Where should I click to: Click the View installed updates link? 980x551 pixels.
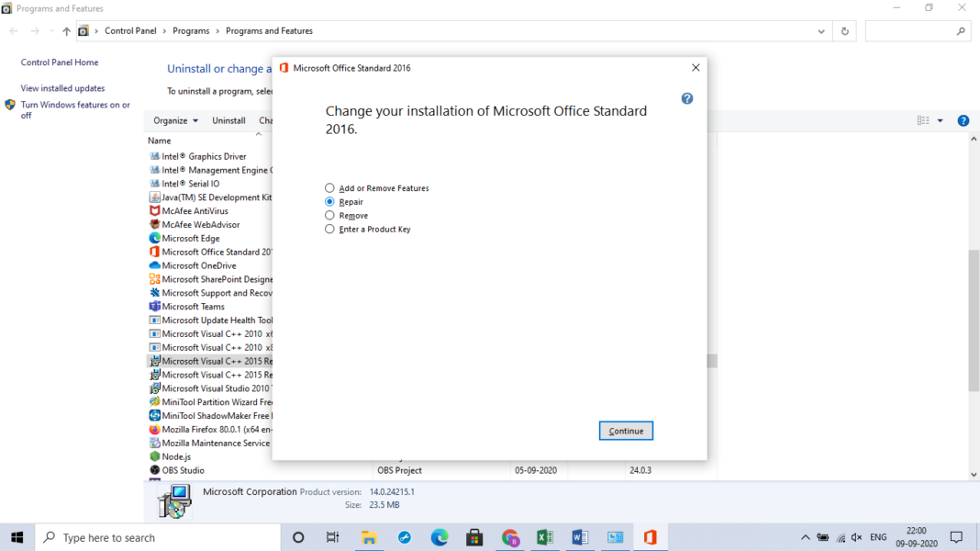click(61, 87)
